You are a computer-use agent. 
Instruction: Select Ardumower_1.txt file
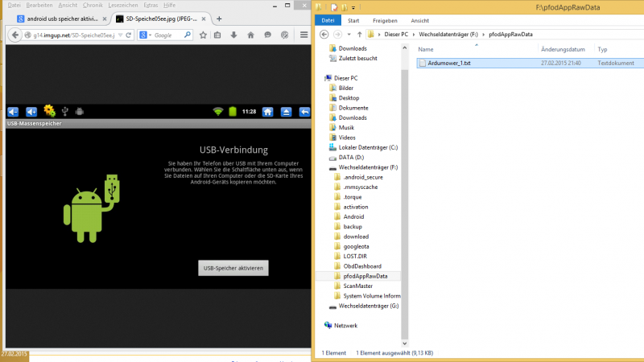pyautogui.click(x=530, y=64)
